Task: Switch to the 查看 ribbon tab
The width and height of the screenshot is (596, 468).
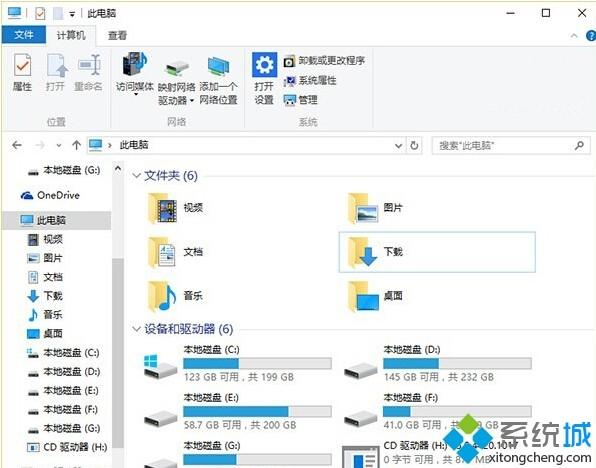Action: tap(117, 35)
